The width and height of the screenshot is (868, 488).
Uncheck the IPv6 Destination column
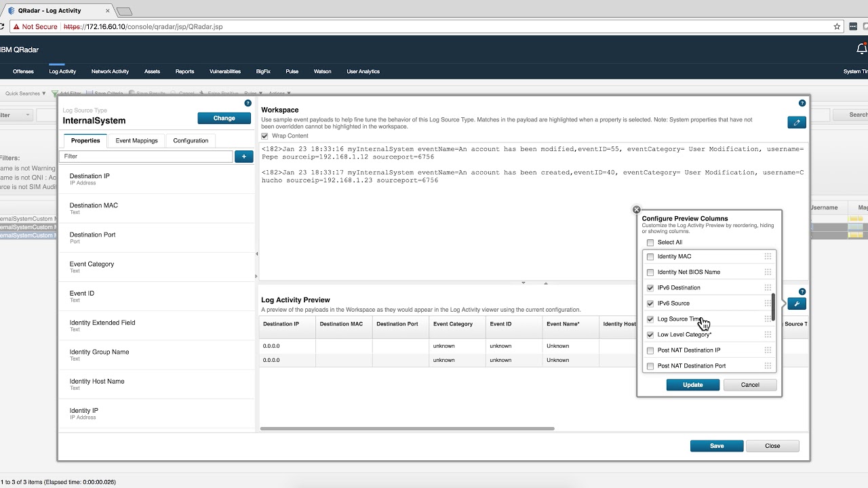[650, 288]
